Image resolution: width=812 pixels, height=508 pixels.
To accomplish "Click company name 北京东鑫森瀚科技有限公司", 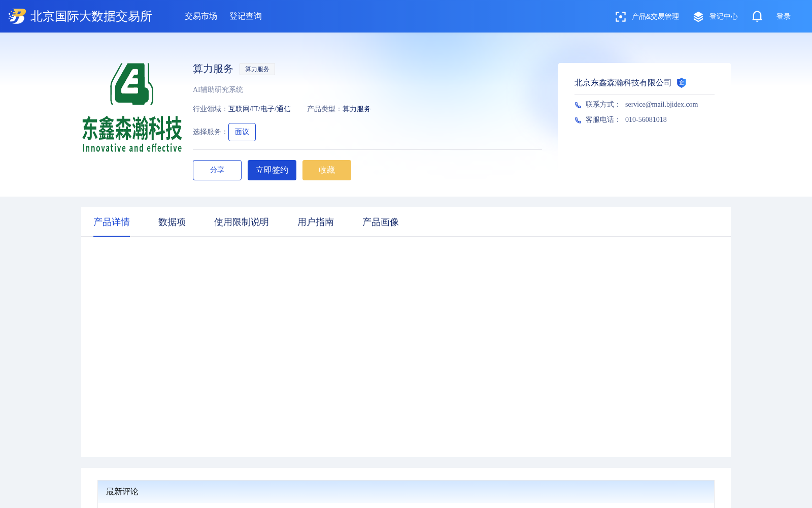I will [x=623, y=83].
